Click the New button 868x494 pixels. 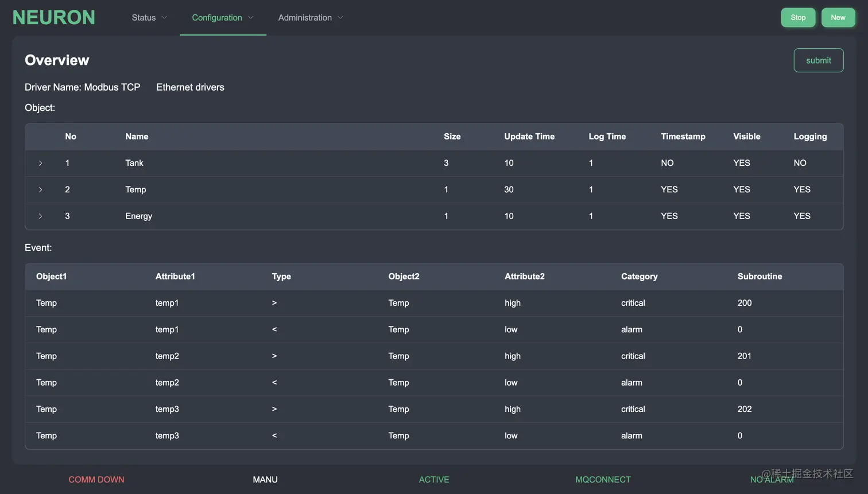[838, 18]
